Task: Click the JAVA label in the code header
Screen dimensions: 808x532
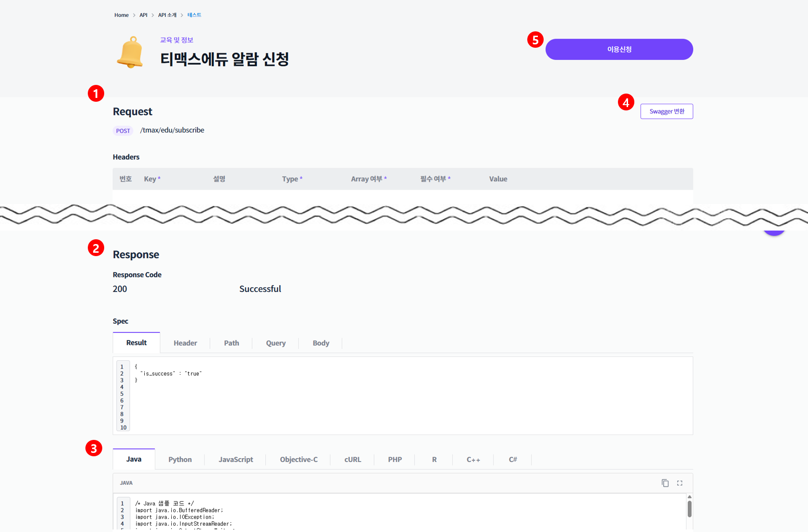Action: coord(126,483)
